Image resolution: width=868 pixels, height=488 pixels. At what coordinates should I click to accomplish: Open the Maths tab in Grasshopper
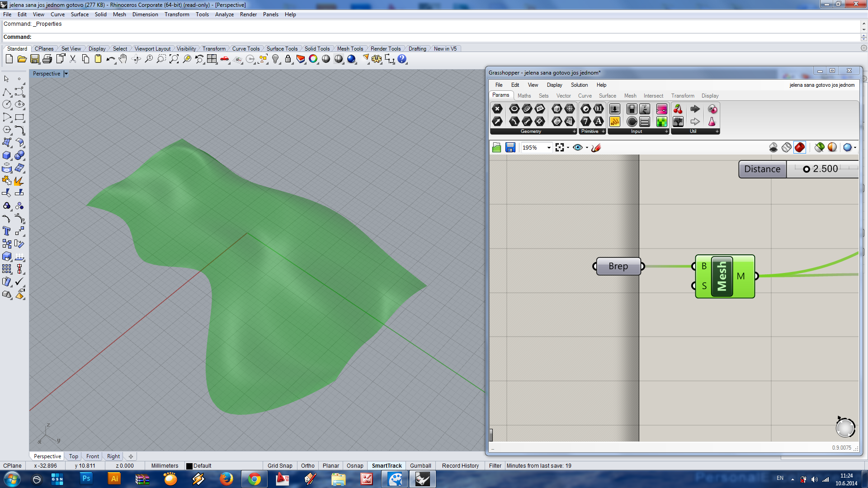pos(524,96)
